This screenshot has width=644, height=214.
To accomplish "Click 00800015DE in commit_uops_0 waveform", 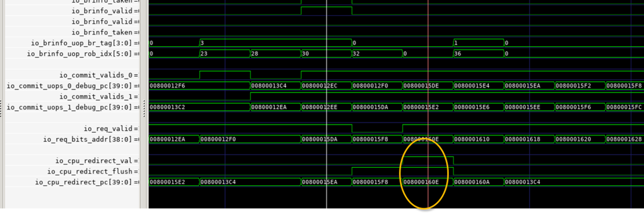I will 421,85.
